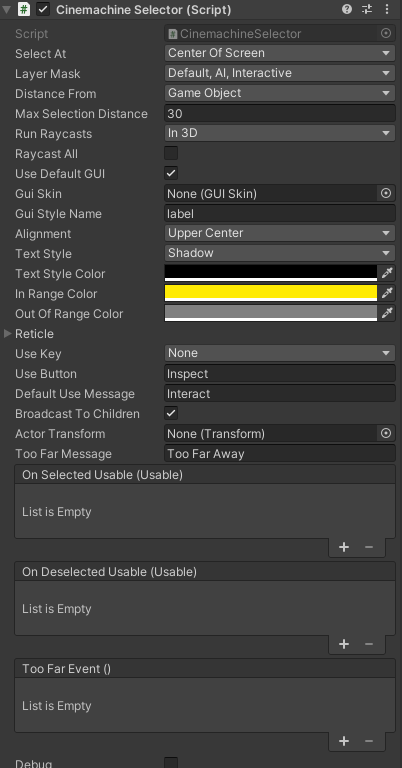Add entry to On Selected Usable list

(344, 547)
